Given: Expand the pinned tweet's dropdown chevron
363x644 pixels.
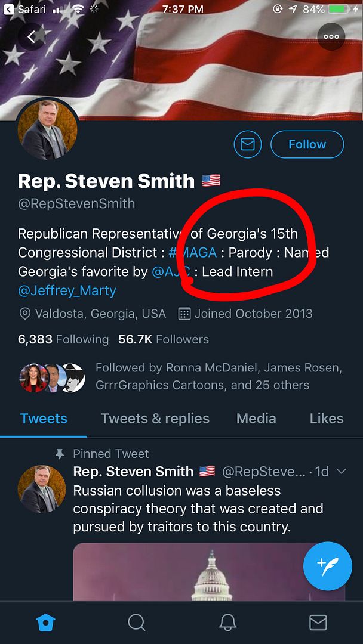Looking at the screenshot, I should [342, 472].
